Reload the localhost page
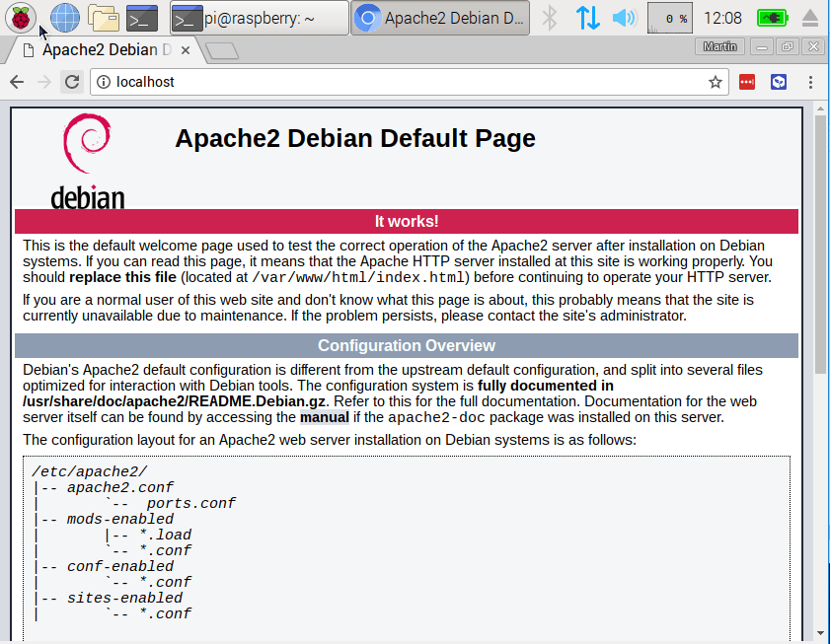The image size is (830, 644). (x=72, y=82)
